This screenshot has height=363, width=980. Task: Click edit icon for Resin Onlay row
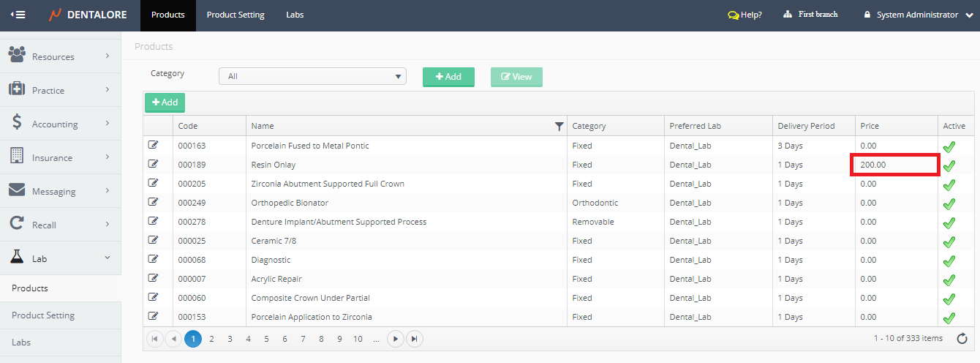pyautogui.click(x=153, y=164)
